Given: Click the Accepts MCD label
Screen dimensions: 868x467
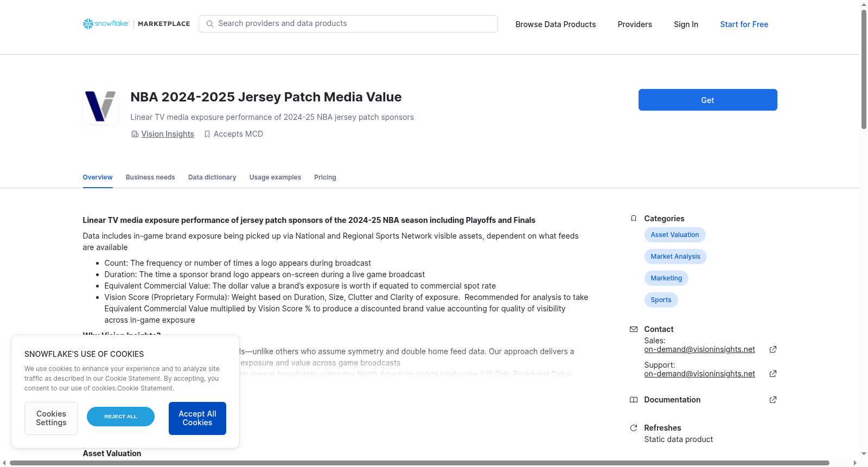Looking at the screenshot, I should click(238, 134).
